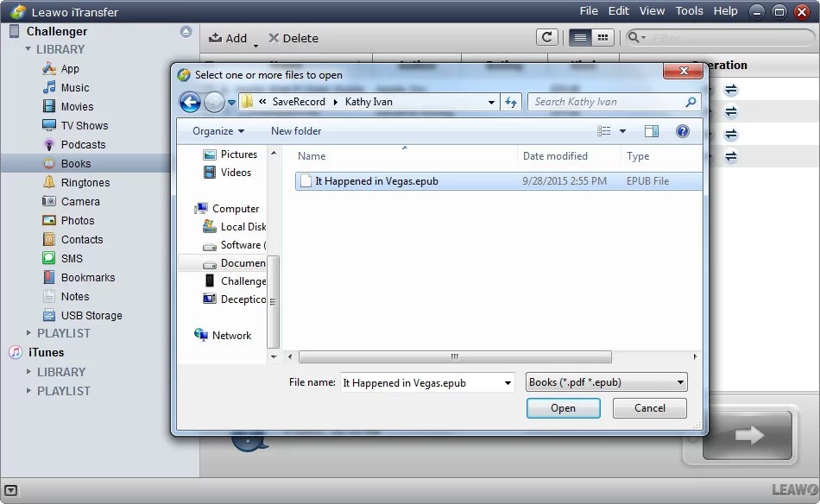Screen dimensions: 820x504
Task: Switch to grid view mode
Action: [x=602, y=38]
